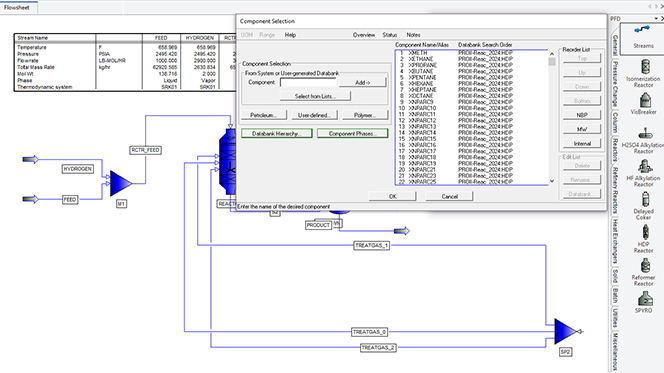The height and width of the screenshot is (373, 664).
Task: Click the Add -> button
Action: [x=362, y=83]
